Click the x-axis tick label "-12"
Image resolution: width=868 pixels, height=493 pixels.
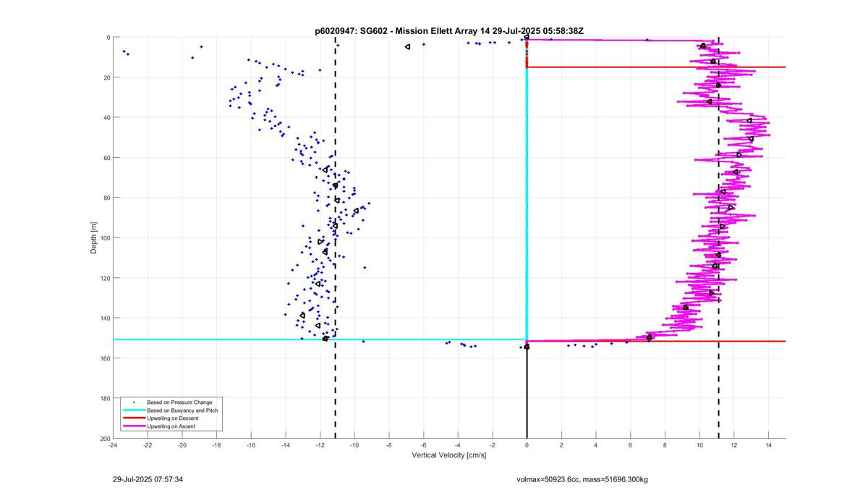pyautogui.click(x=320, y=445)
